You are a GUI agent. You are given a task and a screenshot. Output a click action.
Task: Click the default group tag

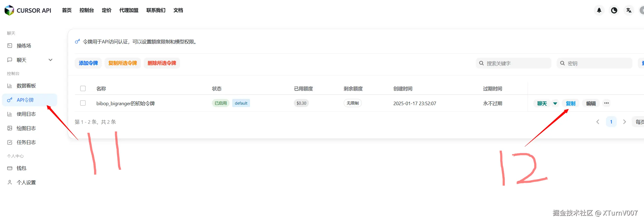click(241, 103)
